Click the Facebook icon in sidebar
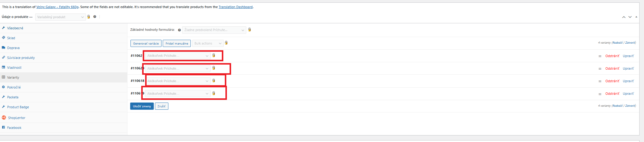This screenshot has height=142, width=644. 4,127
